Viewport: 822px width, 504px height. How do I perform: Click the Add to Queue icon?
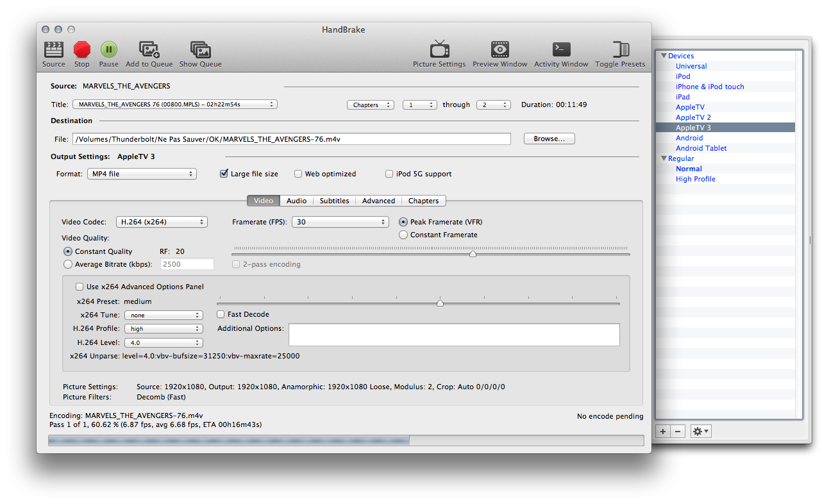(x=149, y=50)
